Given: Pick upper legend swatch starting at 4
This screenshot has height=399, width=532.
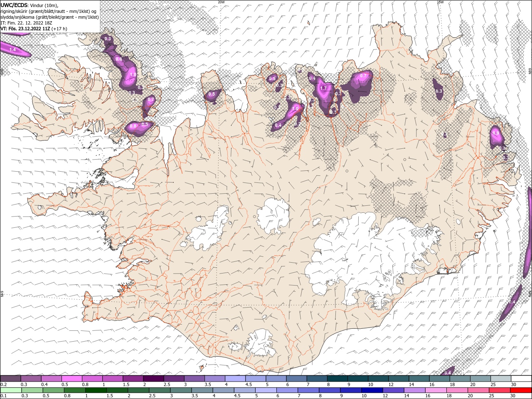Looking at the screenshot, I should coord(235,379).
